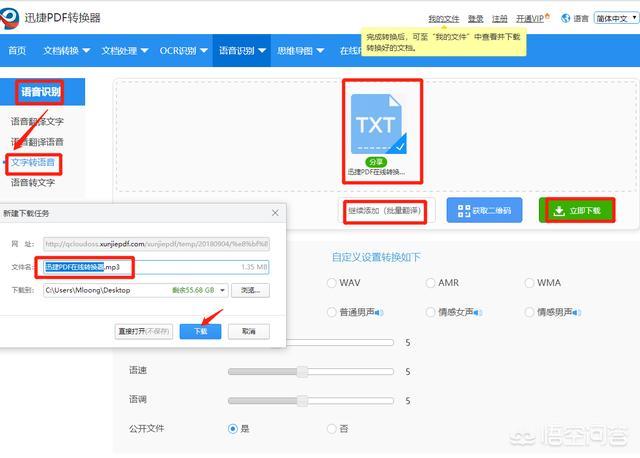The image size is (640, 458).
Task: Select the AMR format radio button
Action: tap(430, 282)
